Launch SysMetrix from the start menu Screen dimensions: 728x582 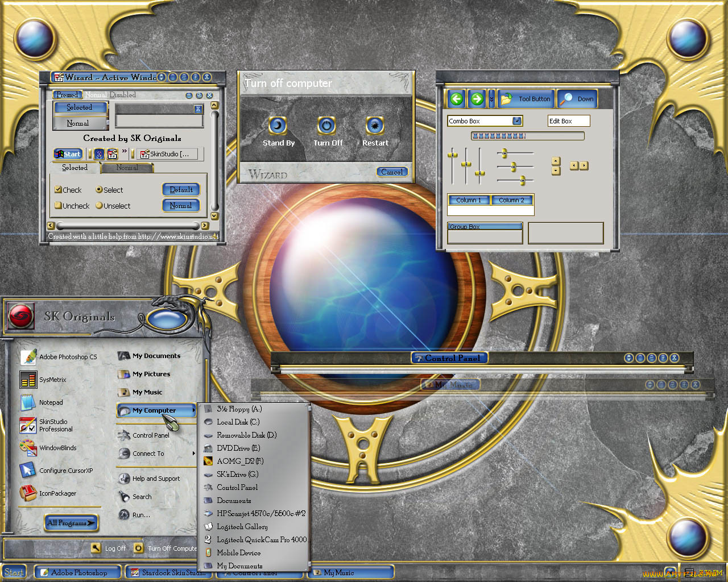(43, 380)
